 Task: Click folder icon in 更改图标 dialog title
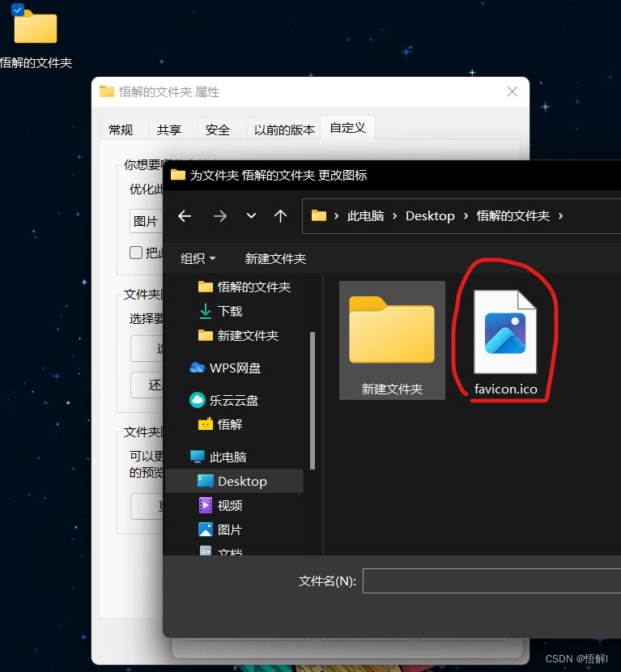(178, 175)
